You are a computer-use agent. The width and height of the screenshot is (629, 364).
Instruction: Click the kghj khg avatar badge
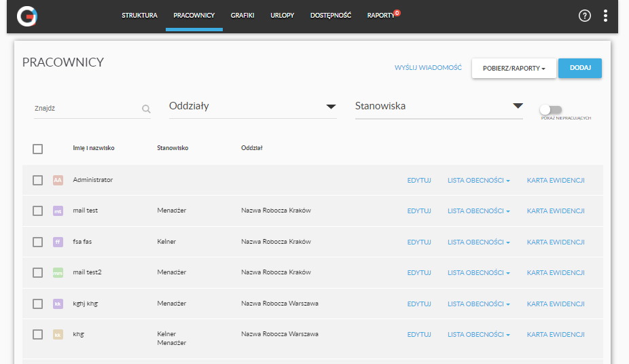(x=58, y=304)
